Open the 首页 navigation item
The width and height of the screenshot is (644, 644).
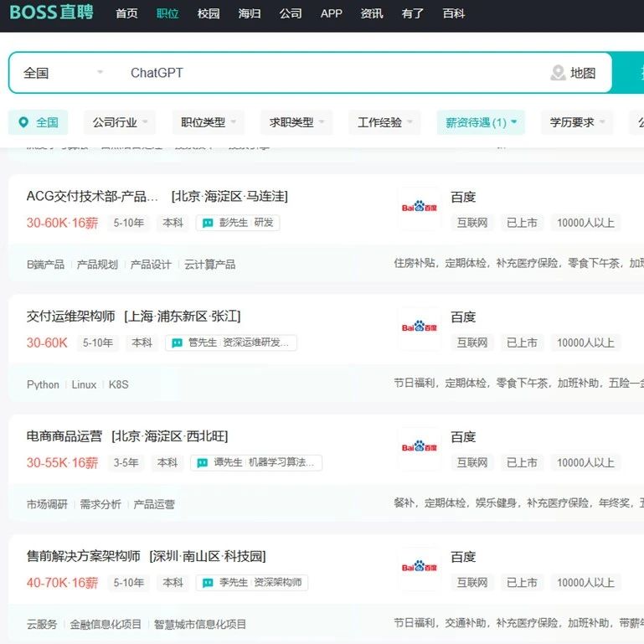[x=126, y=13]
